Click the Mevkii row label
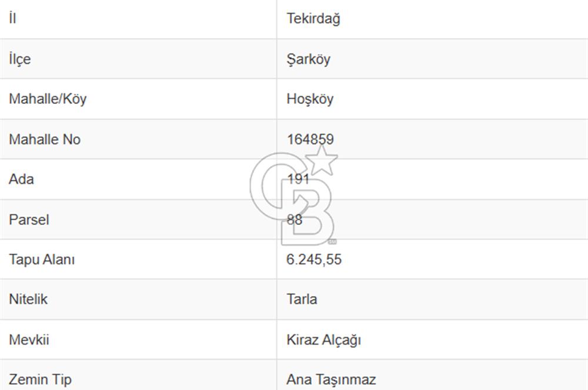The image size is (588, 390). 28,339
